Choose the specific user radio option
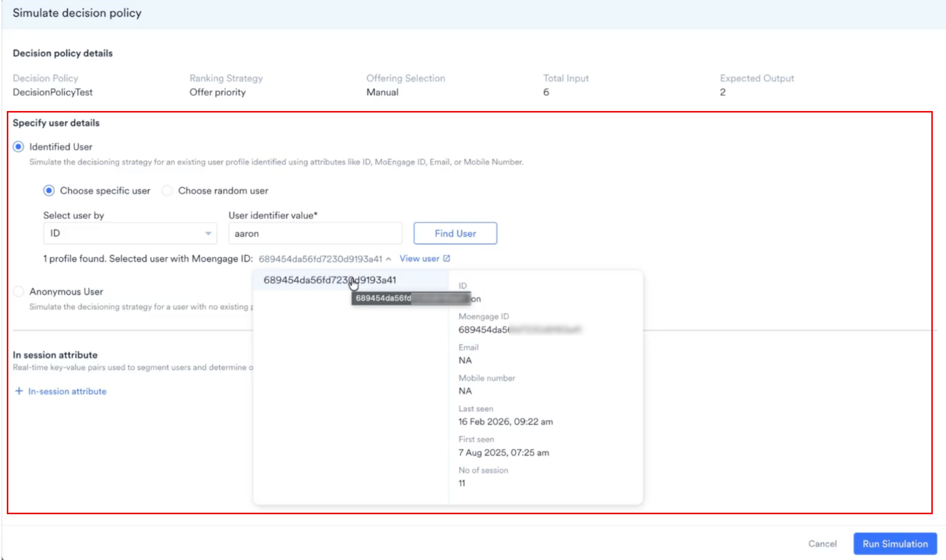This screenshot has height=560, width=946. coord(49,191)
